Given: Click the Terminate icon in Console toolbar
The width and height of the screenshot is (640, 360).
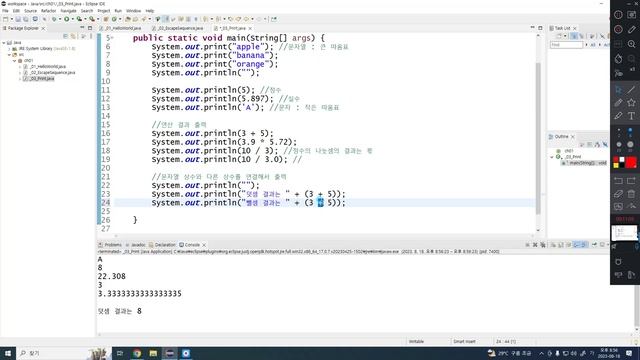Looking at the screenshot, I should [x=527, y=245].
